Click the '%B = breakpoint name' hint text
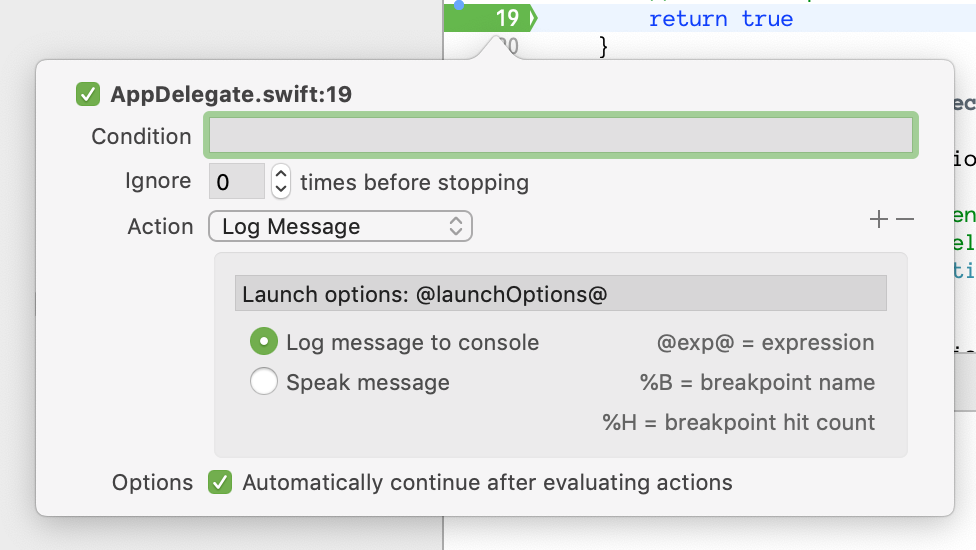 (757, 382)
